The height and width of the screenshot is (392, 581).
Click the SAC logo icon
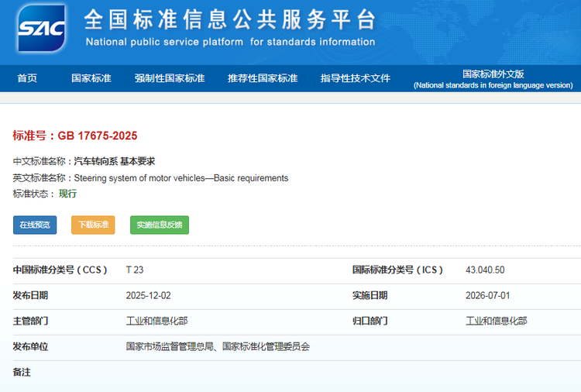(x=42, y=28)
